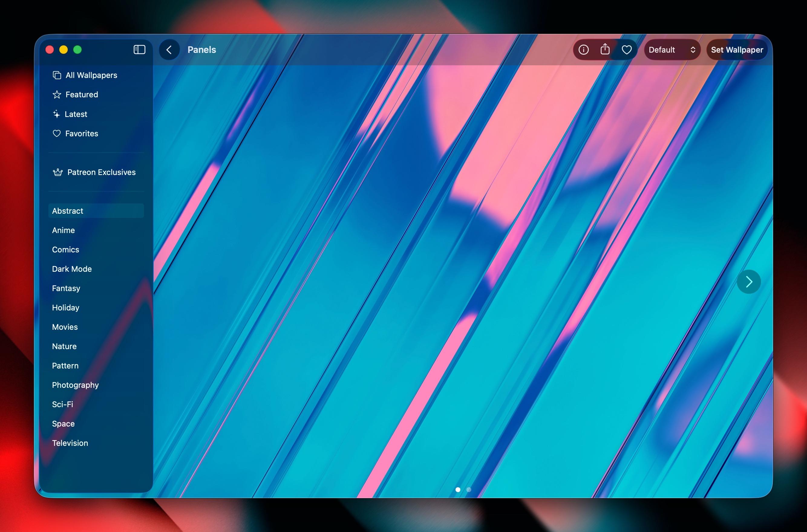Select the Movies category
The width and height of the screenshot is (807, 532).
[96, 327]
